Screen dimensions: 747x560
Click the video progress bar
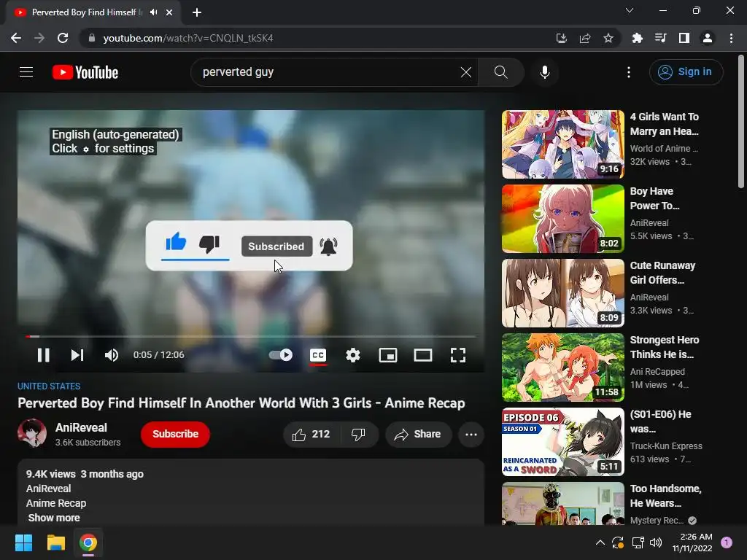point(251,336)
